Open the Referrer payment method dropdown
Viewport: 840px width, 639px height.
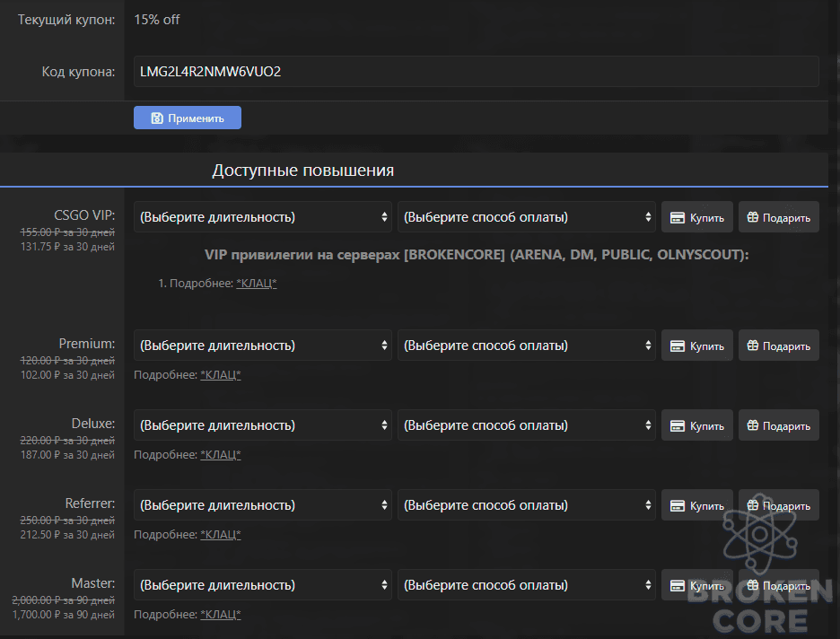526,505
